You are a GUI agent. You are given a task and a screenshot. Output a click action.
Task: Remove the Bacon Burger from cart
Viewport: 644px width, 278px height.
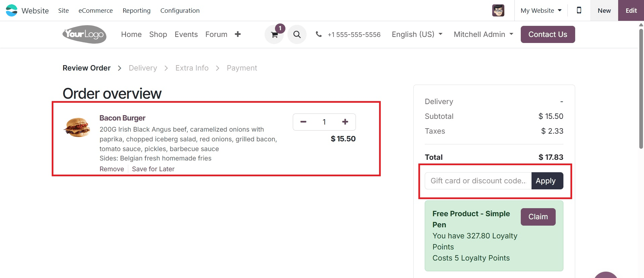[x=111, y=169]
